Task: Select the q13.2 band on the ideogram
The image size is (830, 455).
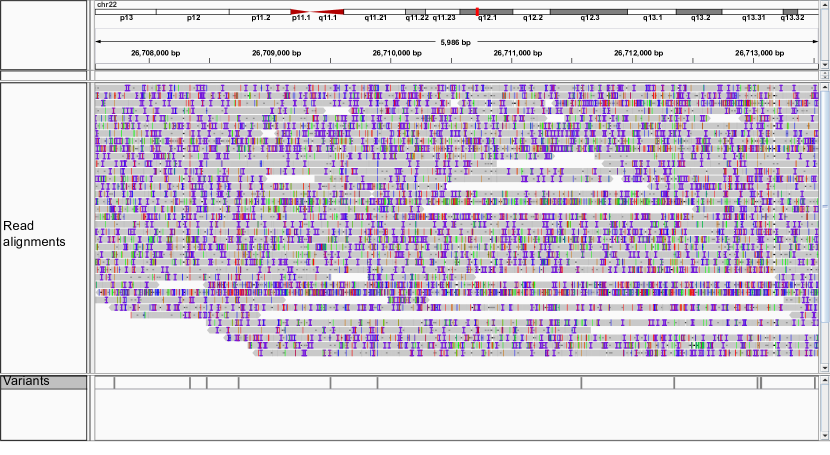Action: tap(699, 12)
